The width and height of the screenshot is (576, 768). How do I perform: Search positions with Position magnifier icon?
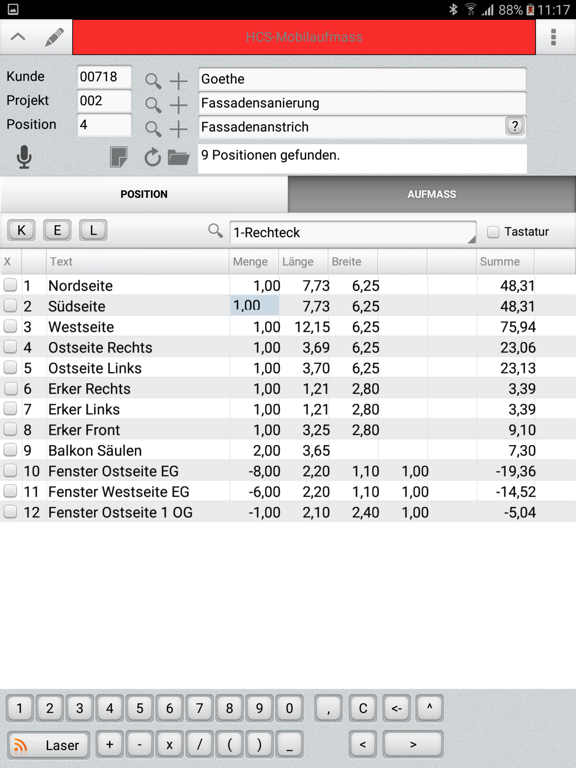pyautogui.click(x=153, y=129)
